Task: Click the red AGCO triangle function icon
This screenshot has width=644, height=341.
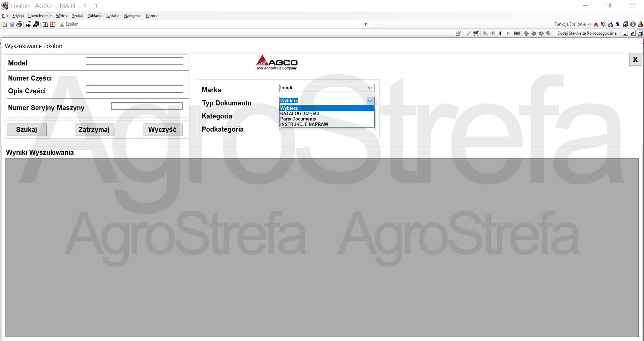Action: point(596,24)
